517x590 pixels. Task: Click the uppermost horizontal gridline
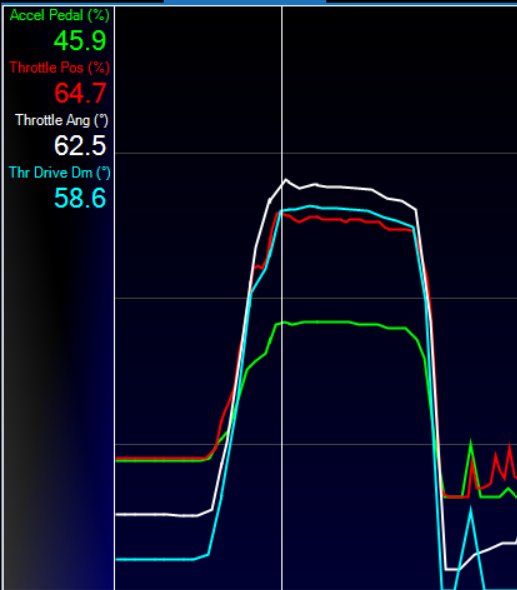click(x=316, y=153)
